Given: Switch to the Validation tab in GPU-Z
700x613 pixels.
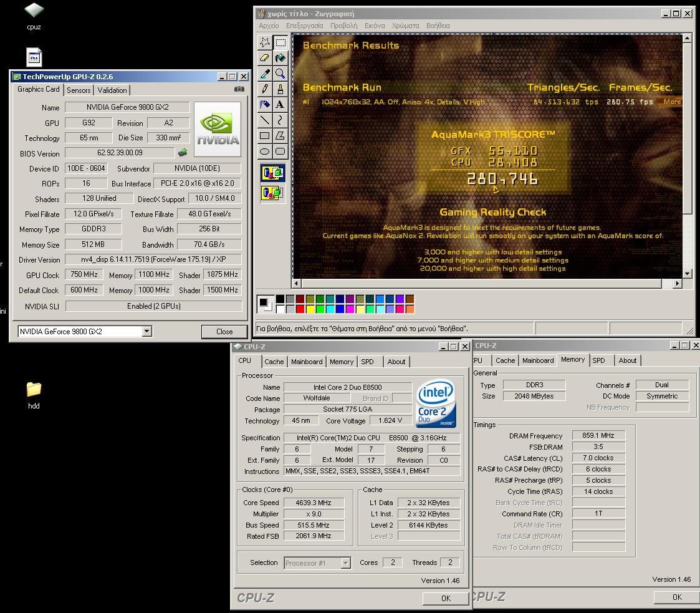Looking at the screenshot, I should (x=112, y=90).
